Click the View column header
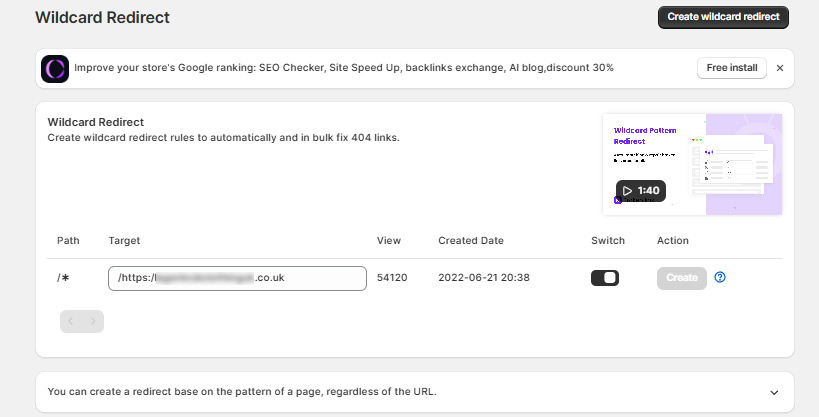The height and width of the screenshot is (417, 819). (389, 241)
